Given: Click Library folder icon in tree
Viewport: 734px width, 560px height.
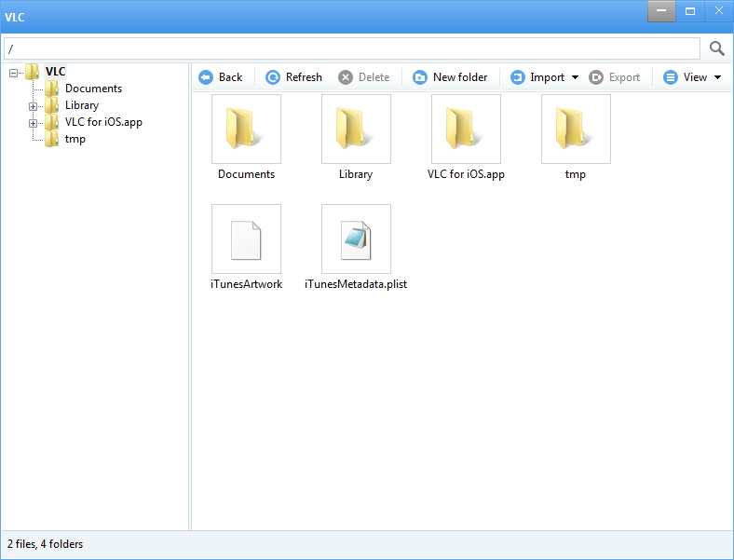Looking at the screenshot, I should click(51, 105).
